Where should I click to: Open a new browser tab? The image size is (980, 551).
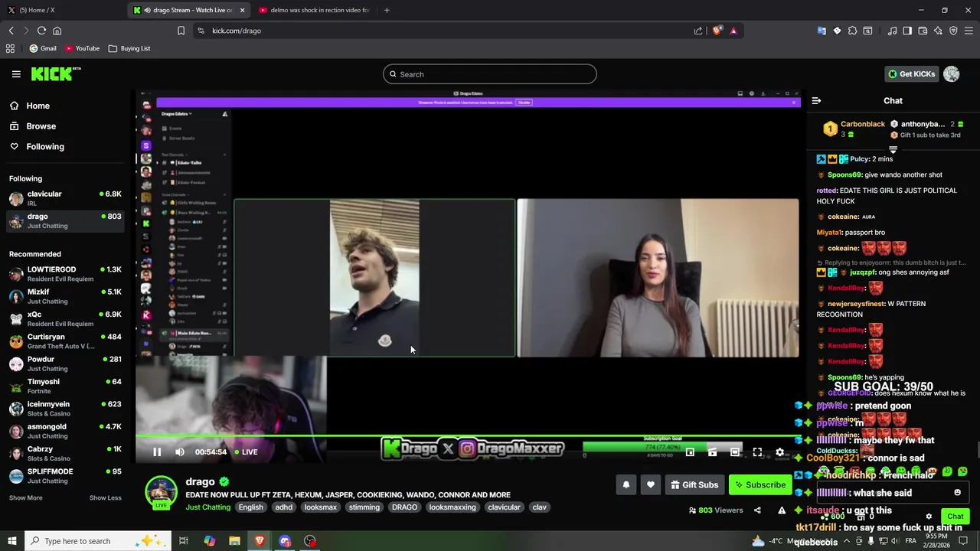click(387, 10)
